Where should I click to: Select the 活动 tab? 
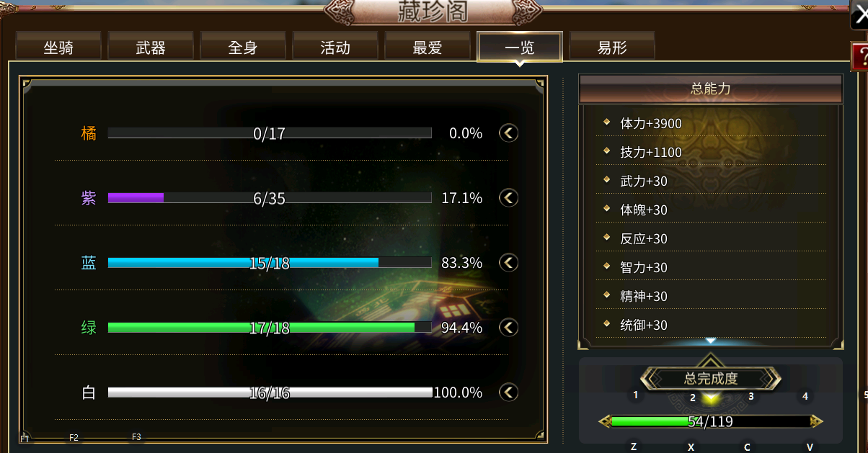pyautogui.click(x=335, y=47)
